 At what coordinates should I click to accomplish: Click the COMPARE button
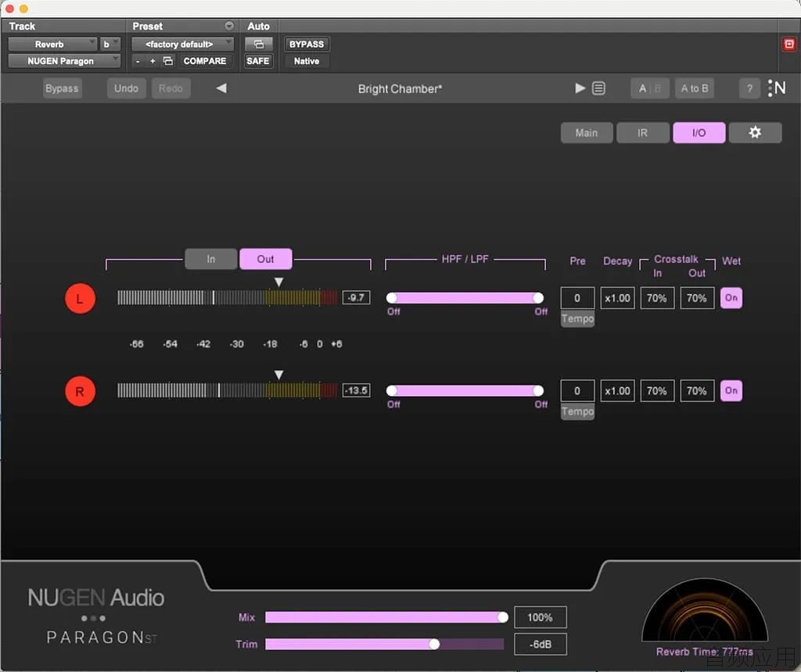[x=205, y=61]
